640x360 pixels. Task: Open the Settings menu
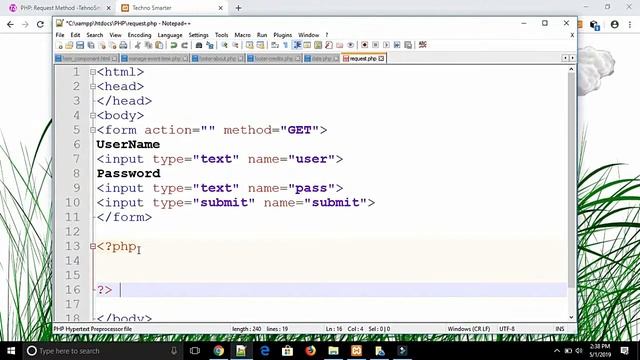[x=198, y=35]
